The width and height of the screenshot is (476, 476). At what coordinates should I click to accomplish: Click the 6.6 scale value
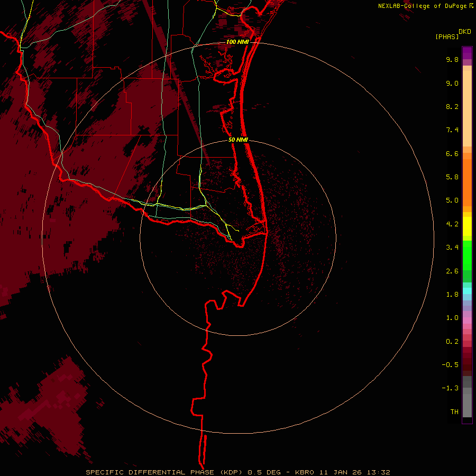coord(452,153)
